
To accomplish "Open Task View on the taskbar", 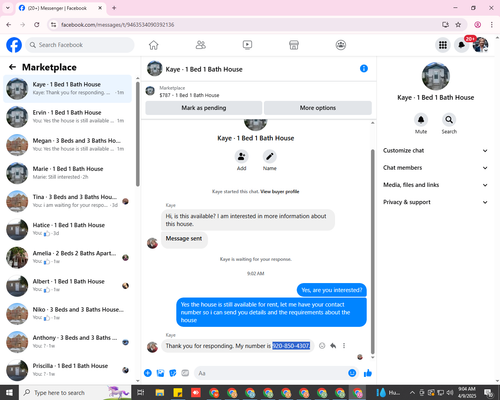I will (x=141, y=392).
